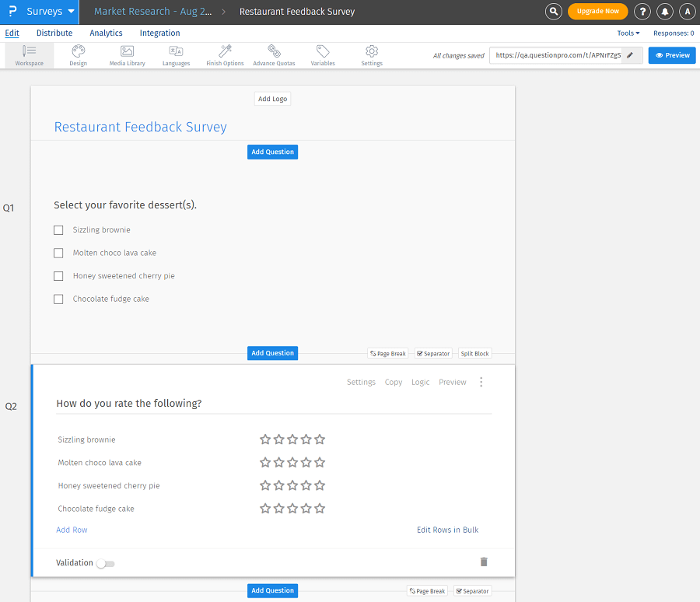This screenshot has height=602, width=700.
Task: Open the three-dot menu on Q2
Action: click(481, 382)
